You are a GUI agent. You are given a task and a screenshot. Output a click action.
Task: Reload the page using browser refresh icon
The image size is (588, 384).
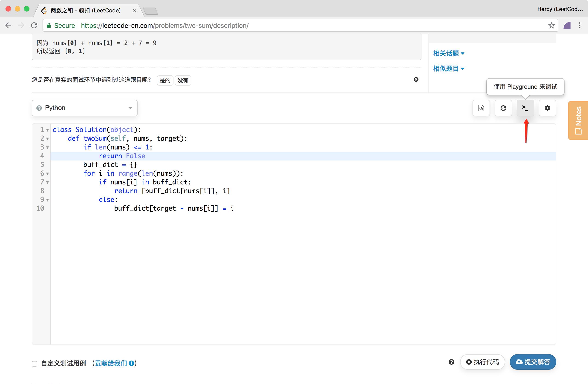click(x=34, y=26)
